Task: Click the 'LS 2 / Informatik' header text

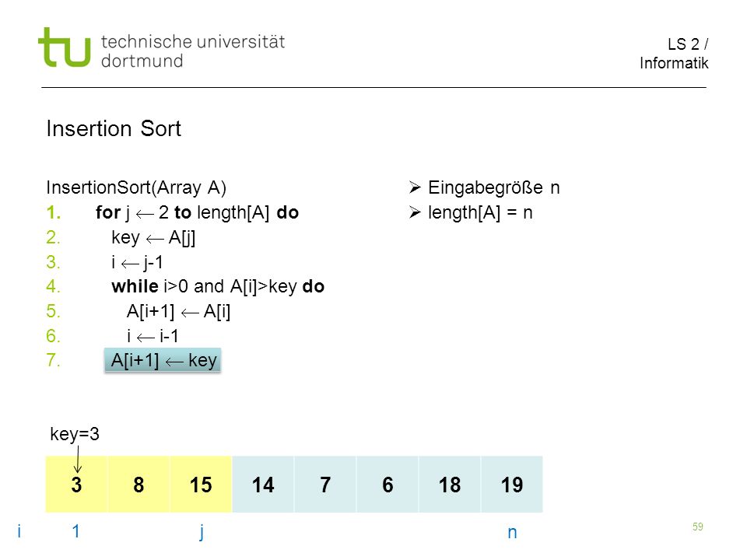Action: pyautogui.click(x=674, y=54)
